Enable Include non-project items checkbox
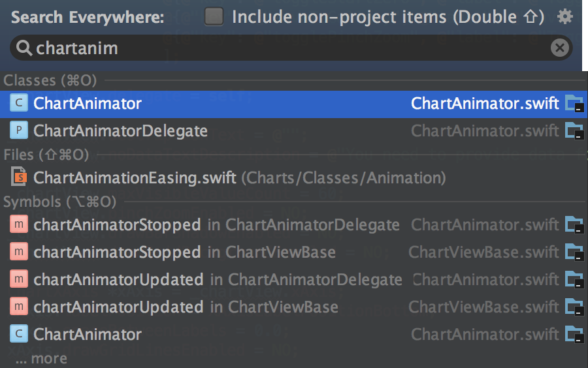Screen dimensions: 588x368 (x=214, y=17)
